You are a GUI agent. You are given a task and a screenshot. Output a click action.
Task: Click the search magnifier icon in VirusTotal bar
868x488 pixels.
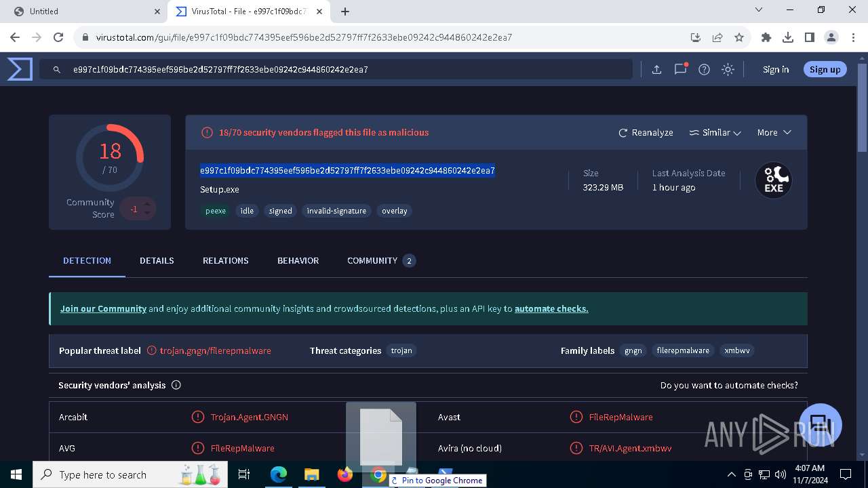58,69
